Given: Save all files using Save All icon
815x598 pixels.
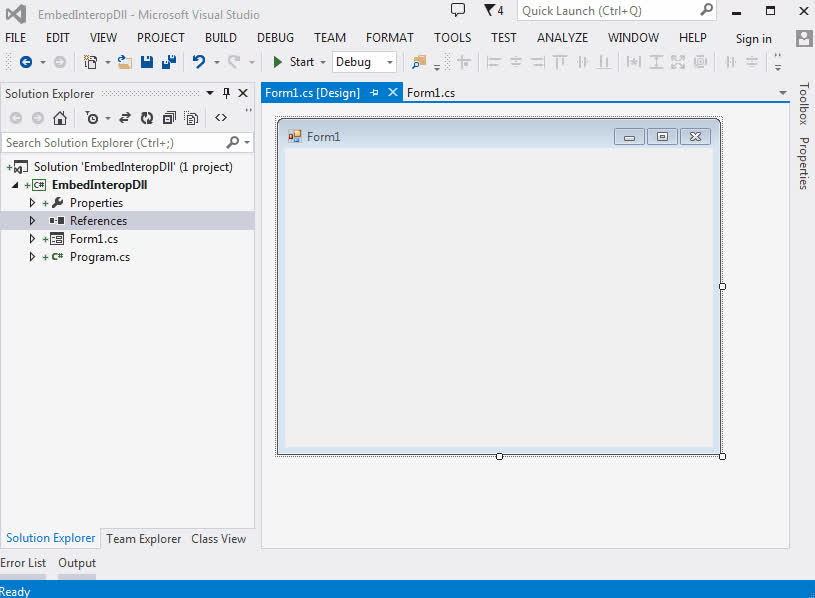Looking at the screenshot, I should click(x=168, y=62).
